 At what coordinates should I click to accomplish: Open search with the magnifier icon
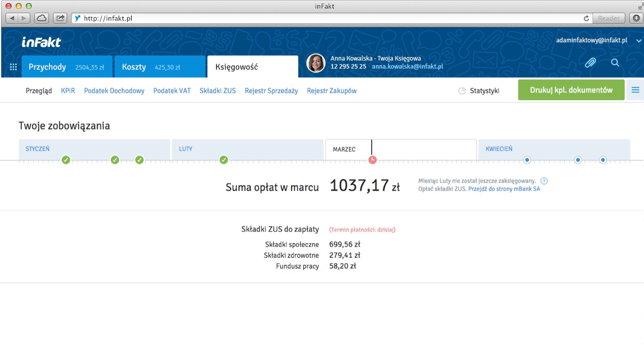pos(615,63)
